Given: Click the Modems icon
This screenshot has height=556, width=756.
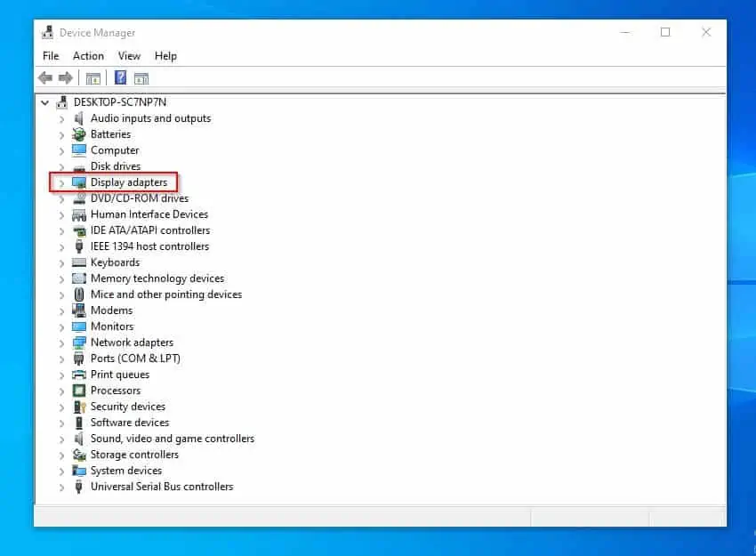Looking at the screenshot, I should tap(79, 310).
